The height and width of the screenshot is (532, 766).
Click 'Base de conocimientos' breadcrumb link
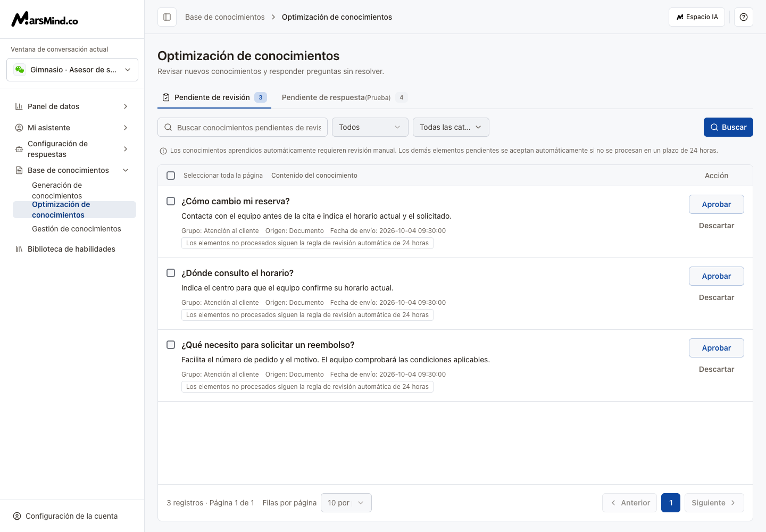coord(225,17)
